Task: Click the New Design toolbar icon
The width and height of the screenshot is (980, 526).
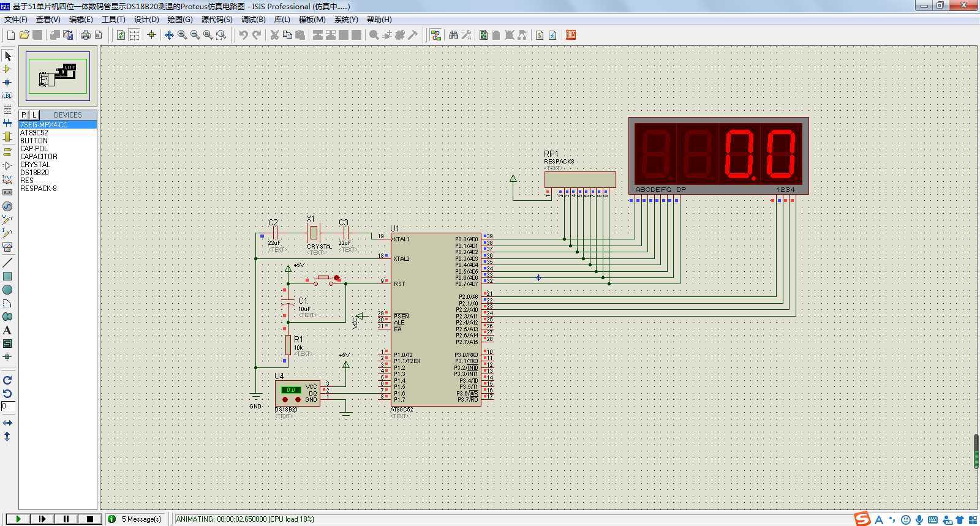Action: click(11, 35)
